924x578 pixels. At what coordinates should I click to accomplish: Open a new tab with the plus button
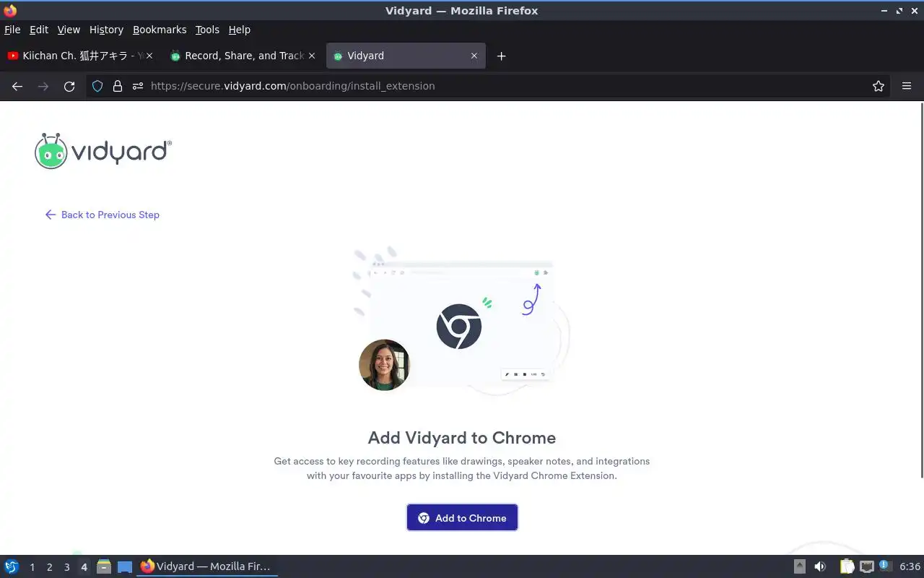click(501, 56)
